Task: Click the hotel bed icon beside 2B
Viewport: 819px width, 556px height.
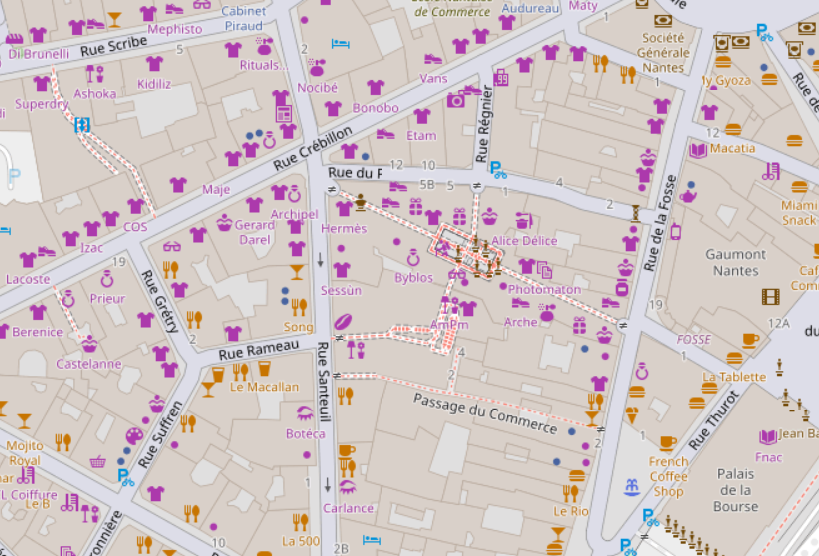Action: 372,539
